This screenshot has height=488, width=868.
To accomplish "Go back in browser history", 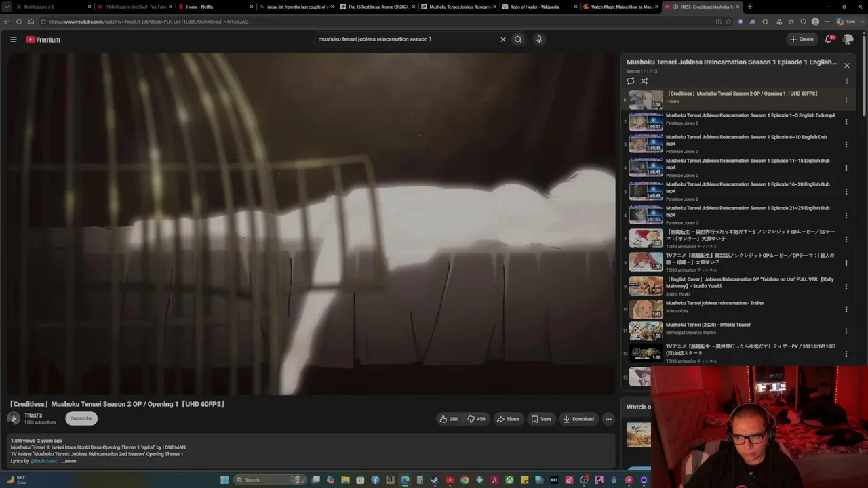I will (x=7, y=22).
